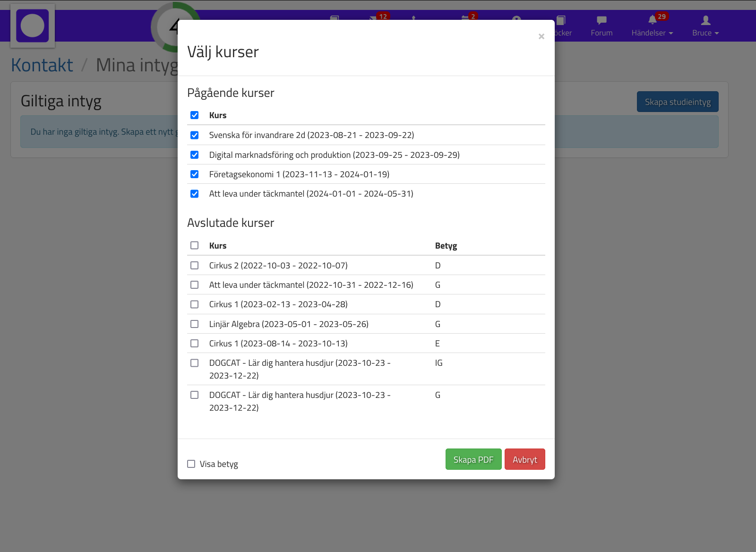Click the Skapa studieintyg button

(x=677, y=102)
